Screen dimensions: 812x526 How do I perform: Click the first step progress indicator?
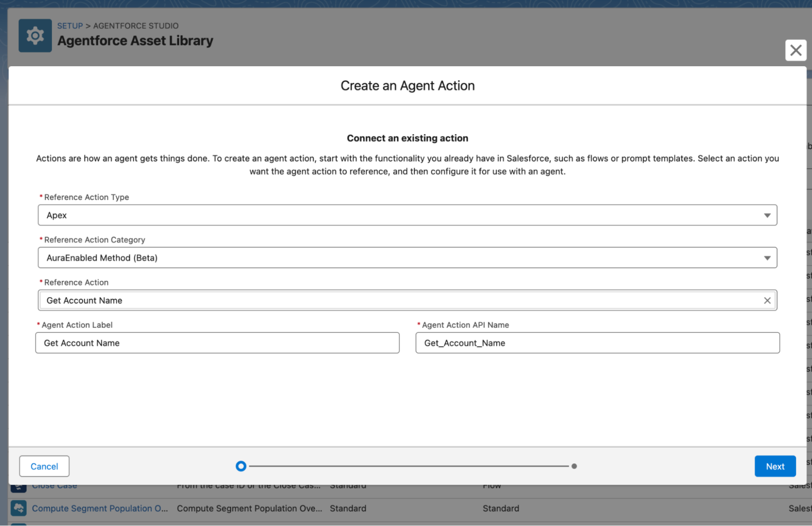(241, 466)
